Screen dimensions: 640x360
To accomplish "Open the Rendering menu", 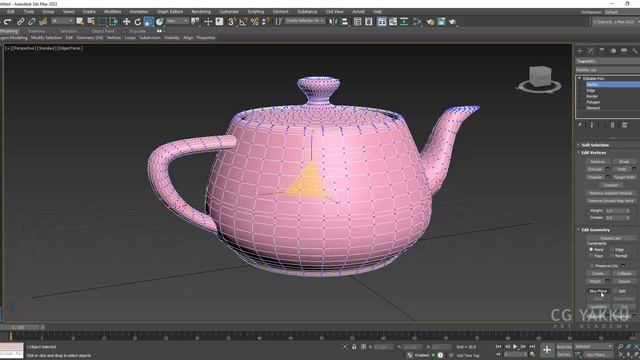I will pos(201,12).
